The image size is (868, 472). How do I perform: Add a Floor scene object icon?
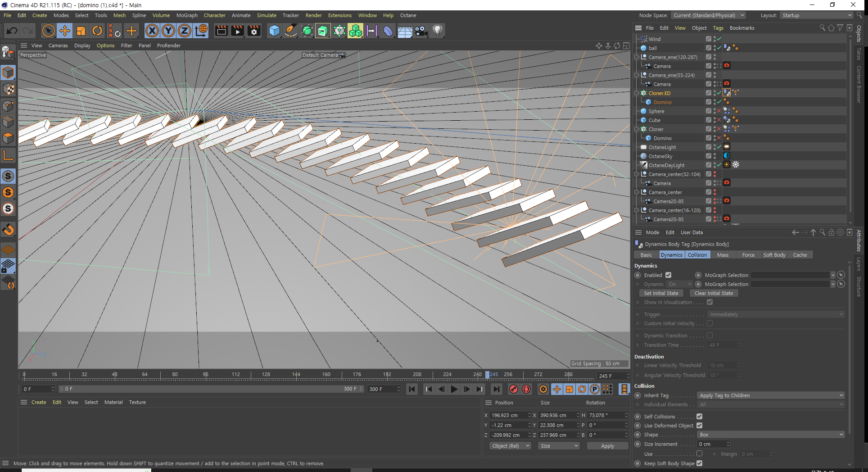(x=404, y=31)
